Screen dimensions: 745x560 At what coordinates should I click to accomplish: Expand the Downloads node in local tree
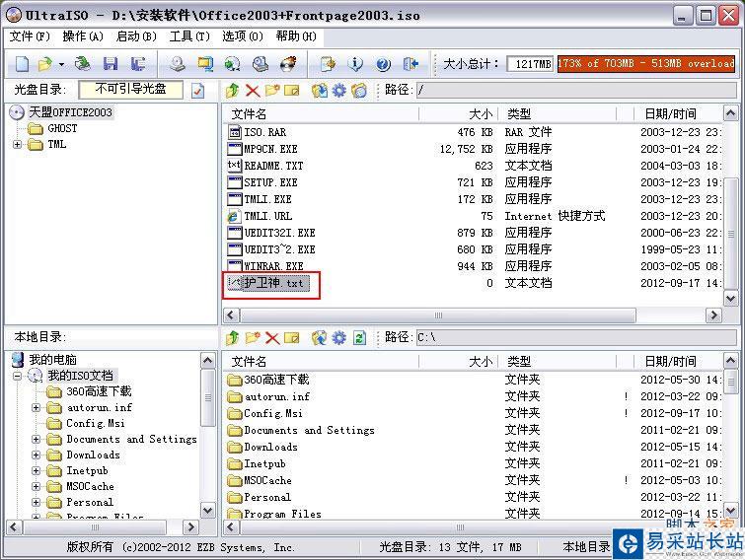[37, 455]
